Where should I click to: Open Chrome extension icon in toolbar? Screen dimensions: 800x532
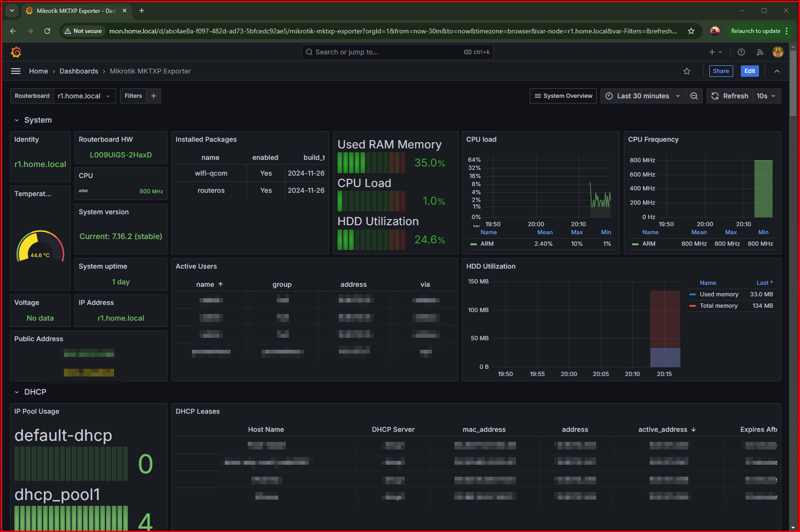[x=715, y=31]
